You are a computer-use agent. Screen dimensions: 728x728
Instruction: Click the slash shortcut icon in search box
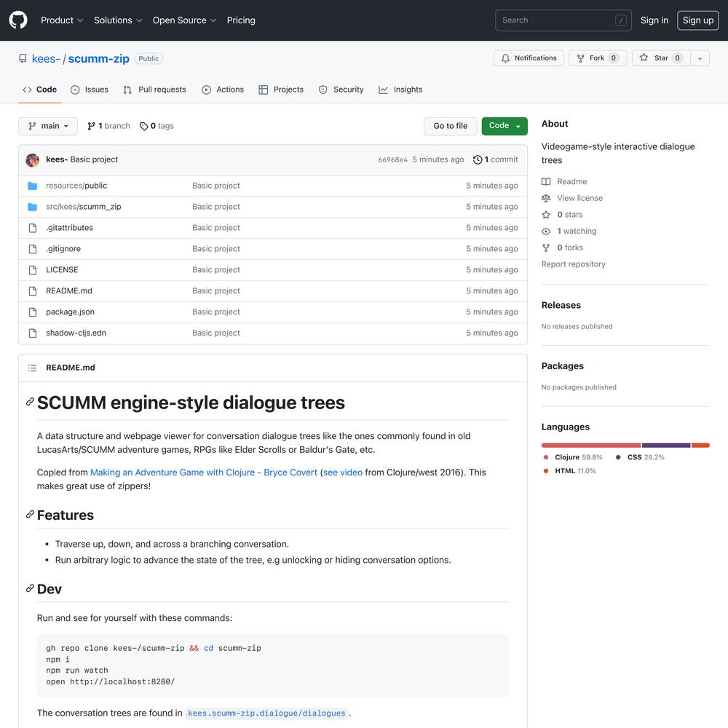coord(621,20)
